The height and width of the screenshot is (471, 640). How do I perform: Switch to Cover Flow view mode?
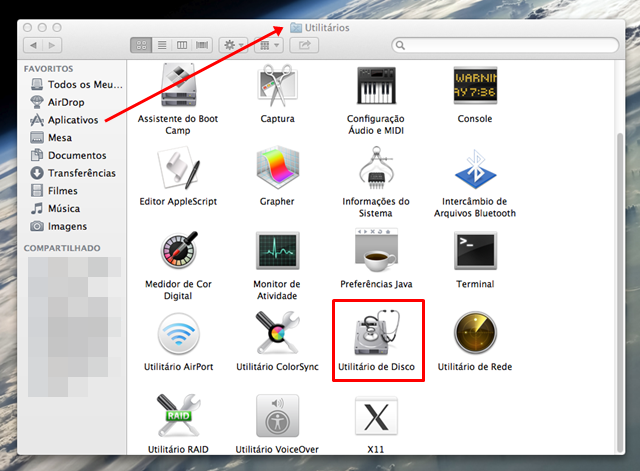click(202, 45)
